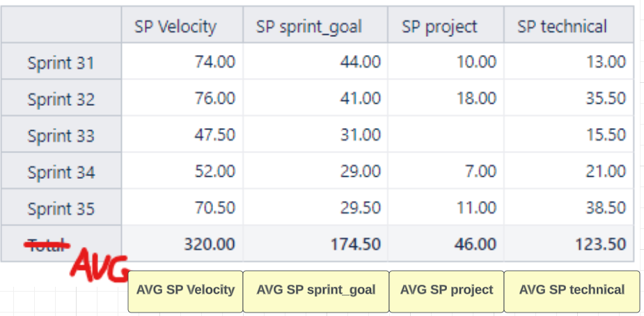Select the AVG SP technical yellow box
Viewport: 644px width, 316px height.
coord(572,292)
